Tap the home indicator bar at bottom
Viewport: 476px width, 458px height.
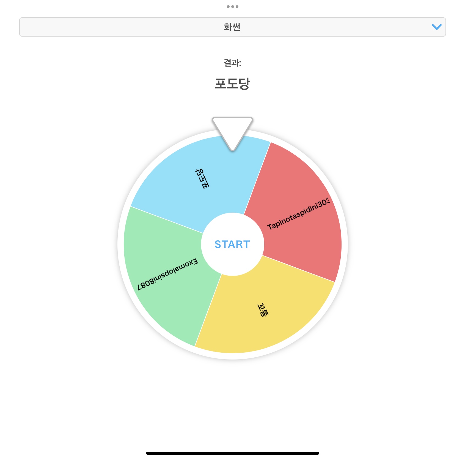pos(232,453)
